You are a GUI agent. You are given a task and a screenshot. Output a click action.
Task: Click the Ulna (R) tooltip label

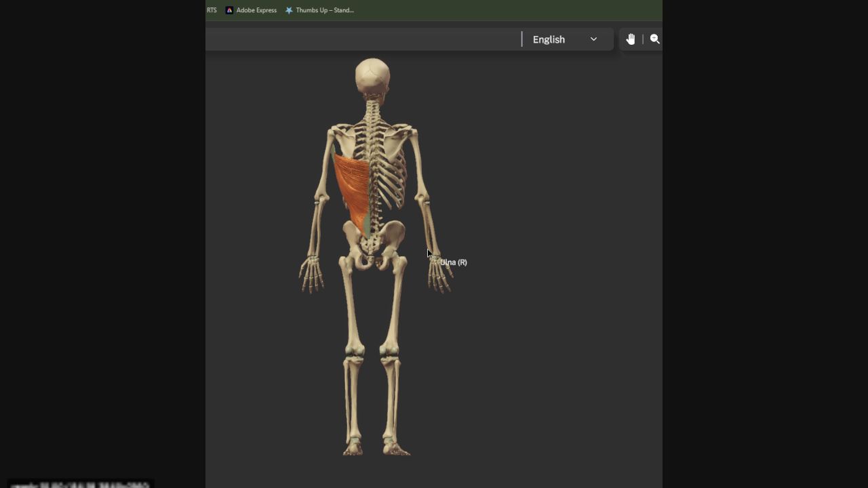[454, 262]
